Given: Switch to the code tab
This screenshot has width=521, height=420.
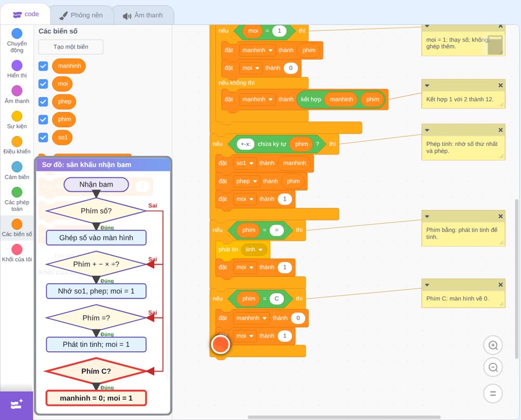Looking at the screenshot, I should pos(26,14).
